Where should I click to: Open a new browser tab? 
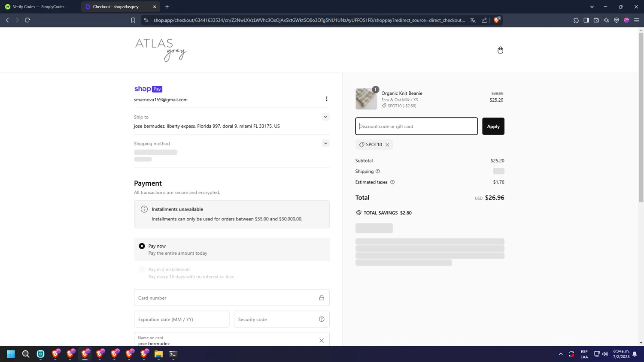(167, 7)
